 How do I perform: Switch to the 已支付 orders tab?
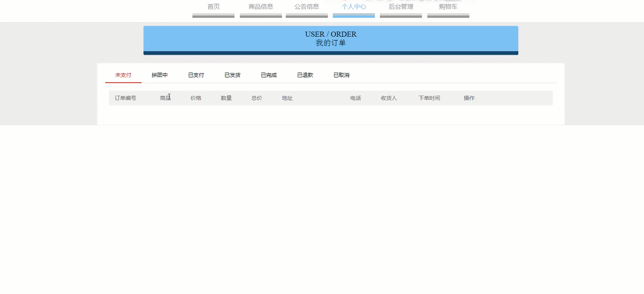196,75
